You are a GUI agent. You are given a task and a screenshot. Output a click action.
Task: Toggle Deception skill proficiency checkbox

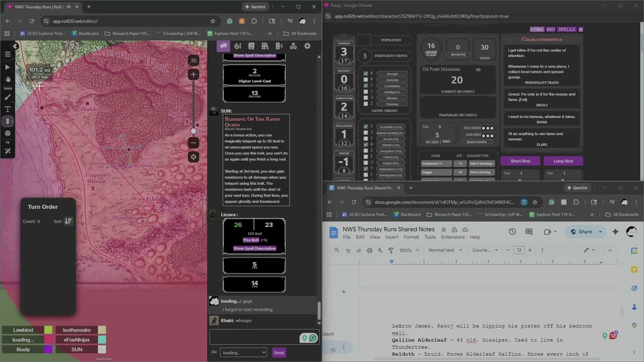point(365,151)
